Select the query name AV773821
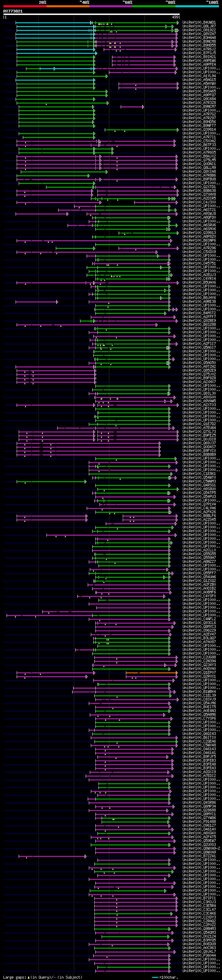 click(13, 11)
